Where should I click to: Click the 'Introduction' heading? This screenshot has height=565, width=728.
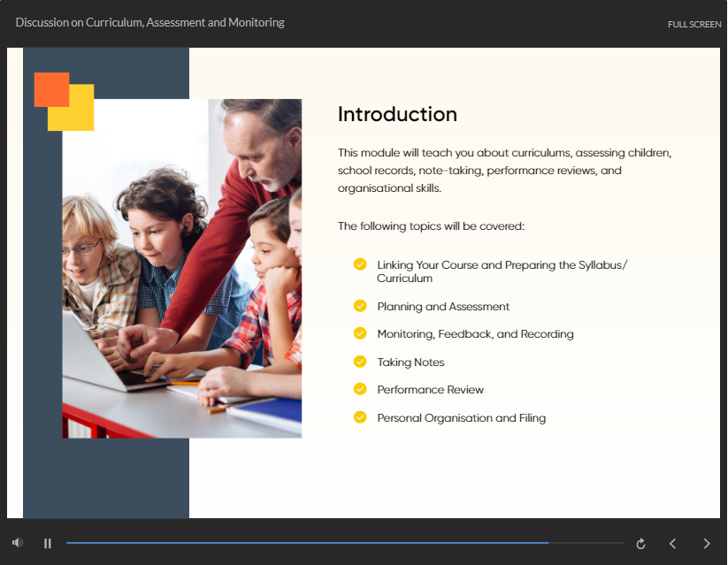coord(397,114)
